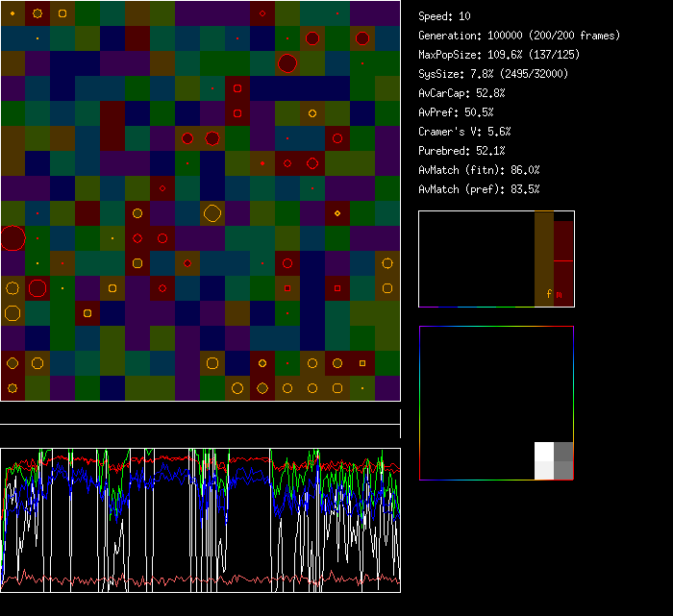Click the white square in the rainbow-bordered panel
The image size is (673, 616).
pos(544,452)
